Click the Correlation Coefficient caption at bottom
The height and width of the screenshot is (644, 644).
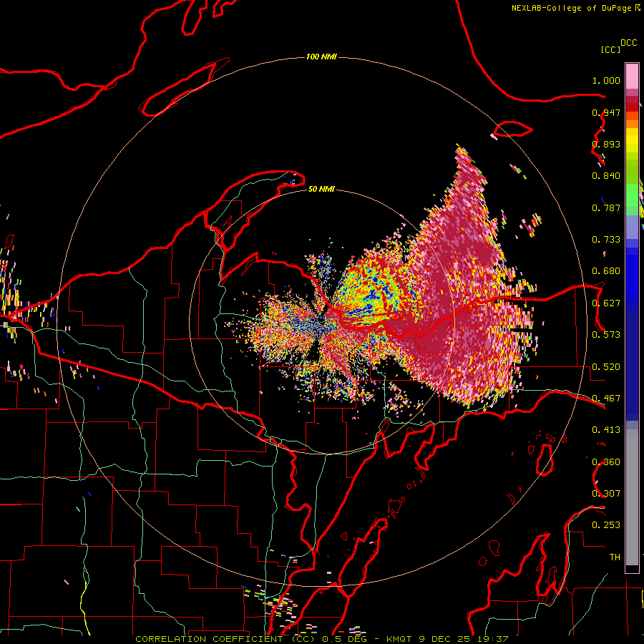[321, 639]
